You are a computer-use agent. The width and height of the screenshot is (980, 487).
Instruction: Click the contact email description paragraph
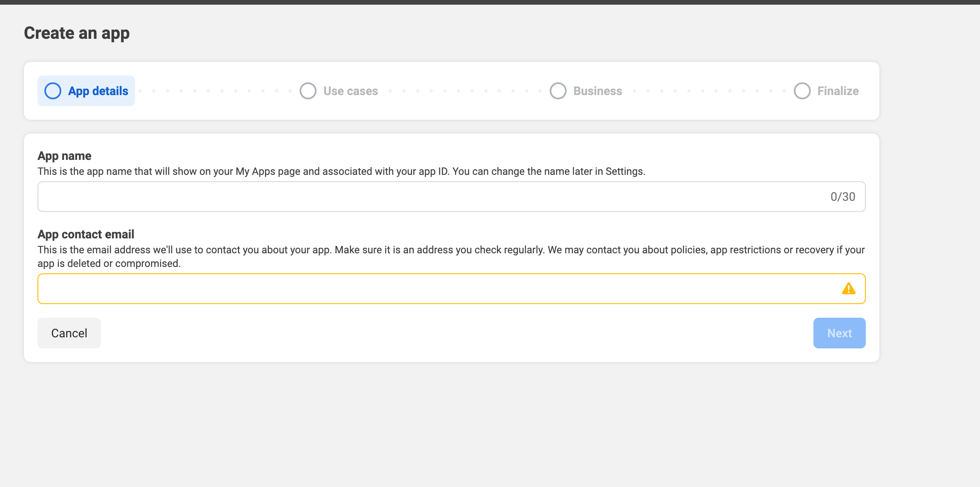tap(451, 256)
